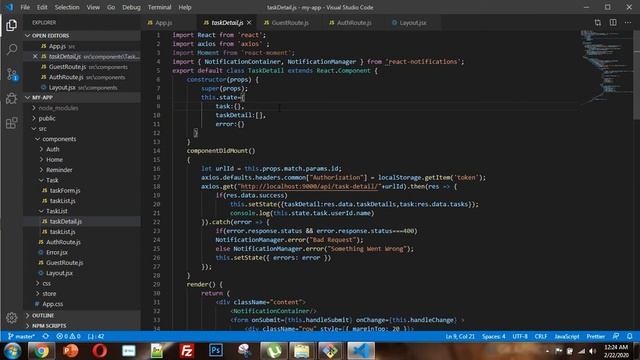Close the taskDetail.js tab

[x=249, y=23]
